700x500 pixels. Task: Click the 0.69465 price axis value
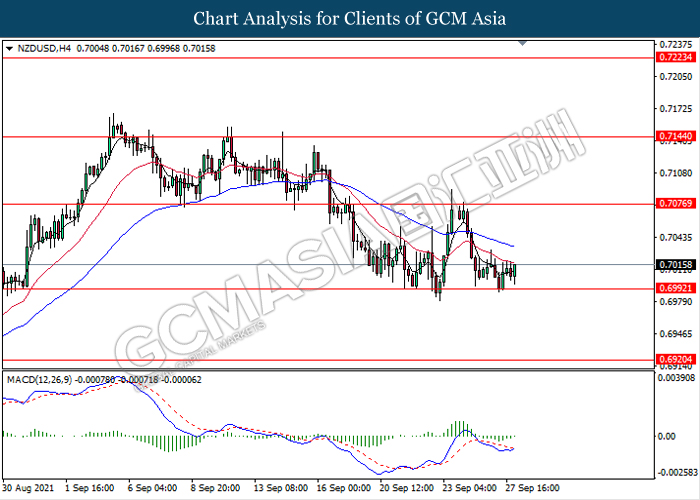point(676,334)
